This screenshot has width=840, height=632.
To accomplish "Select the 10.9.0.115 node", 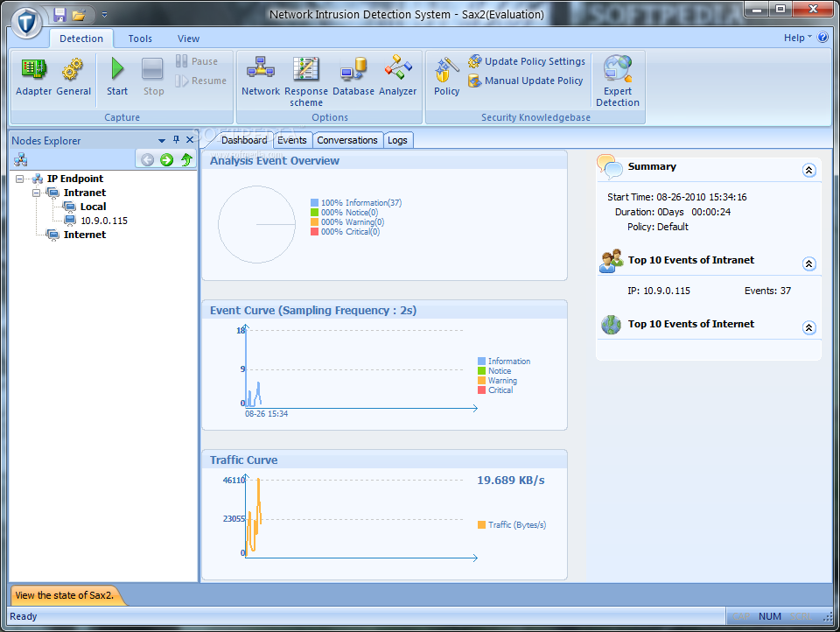I will click(104, 221).
